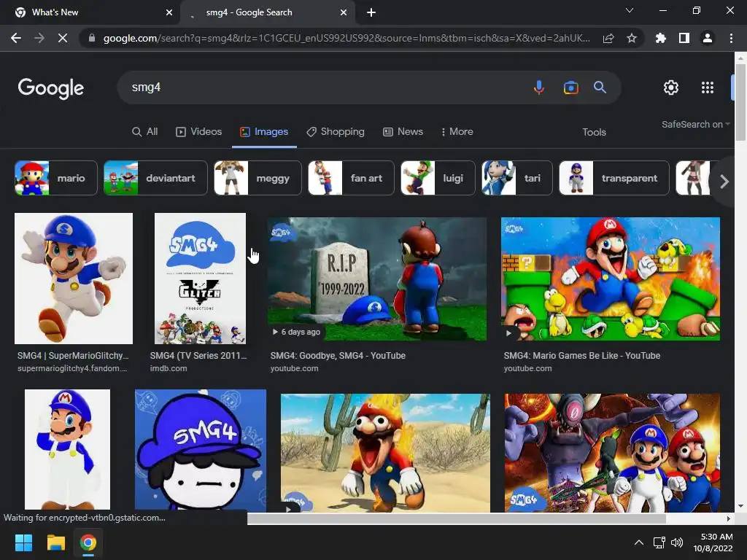The height and width of the screenshot is (560, 747).
Task: Open the clock and date panel
Action: tap(713, 542)
